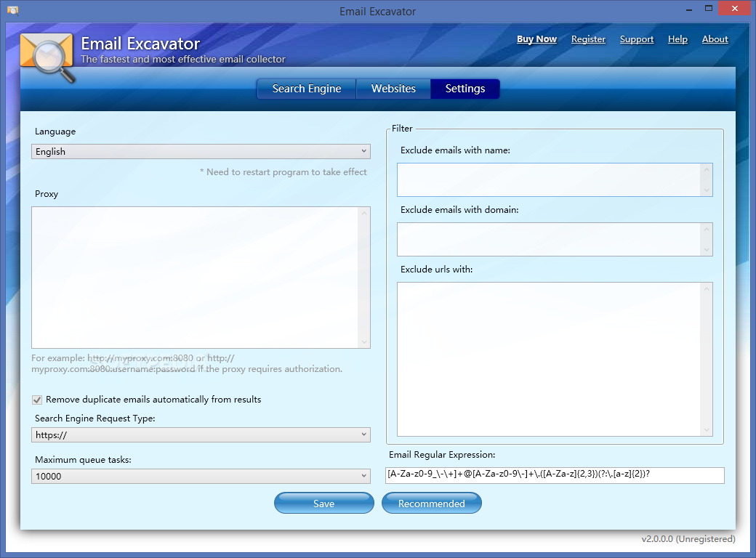Open the Maximum queue tasks dropdown
This screenshot has width=756, height=558.
click(x=201, y=476)
